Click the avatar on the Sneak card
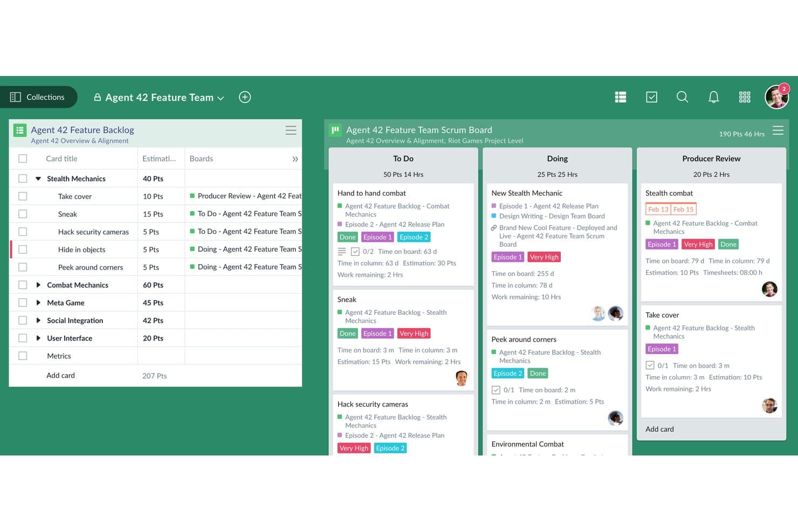Image resolution: width=798 pixels, height=532 pixels. coord(462,378)
